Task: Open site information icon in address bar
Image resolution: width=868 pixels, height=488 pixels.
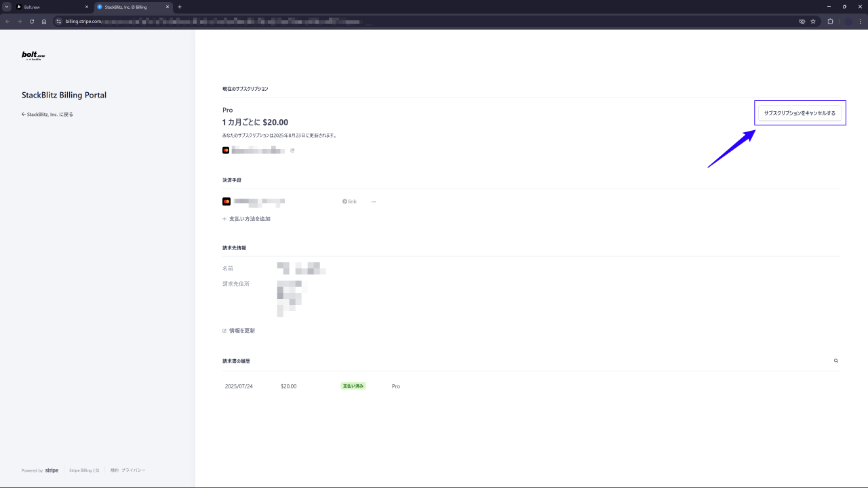Action: click(59, 21)
